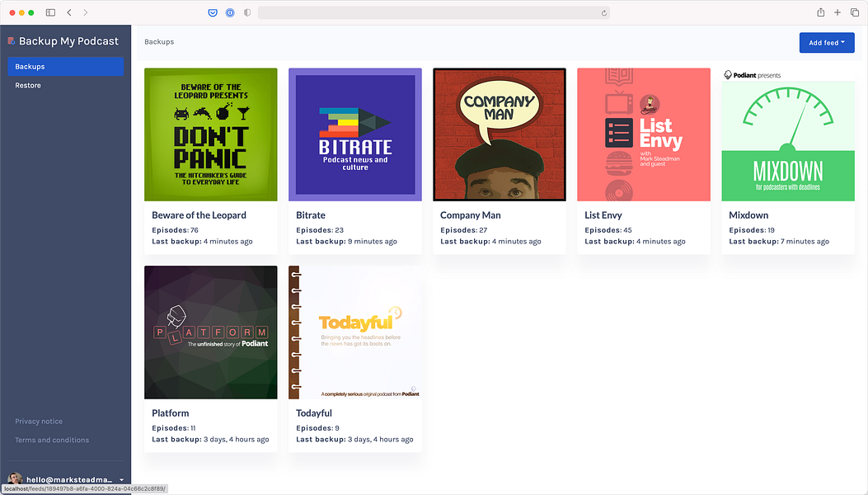The image size is (868, 495).
Task: Click the Backups breadcrumb text
Action: coord(159,41)
